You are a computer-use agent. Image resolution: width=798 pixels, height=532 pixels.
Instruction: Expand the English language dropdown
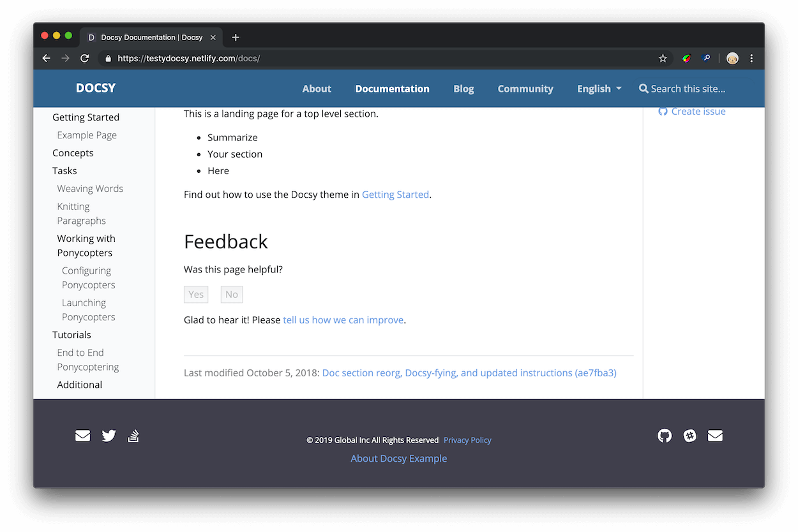598,89
